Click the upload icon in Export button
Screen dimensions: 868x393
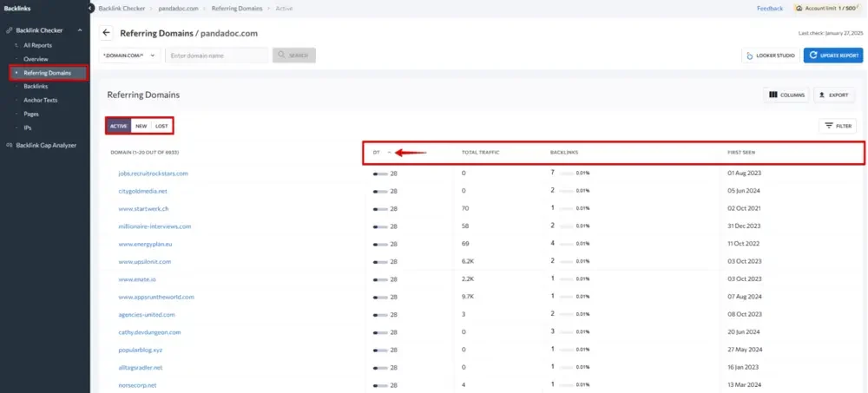(823, 95)
